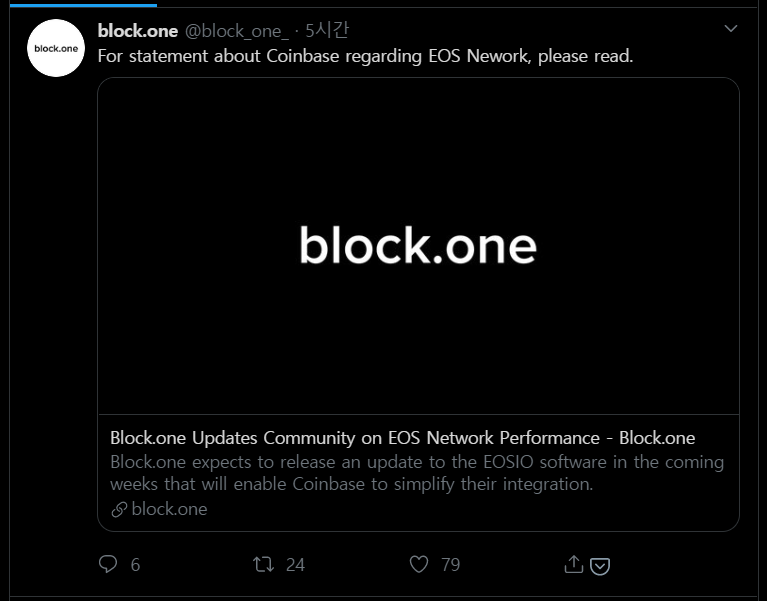Click the like count 79

point(450,565)
